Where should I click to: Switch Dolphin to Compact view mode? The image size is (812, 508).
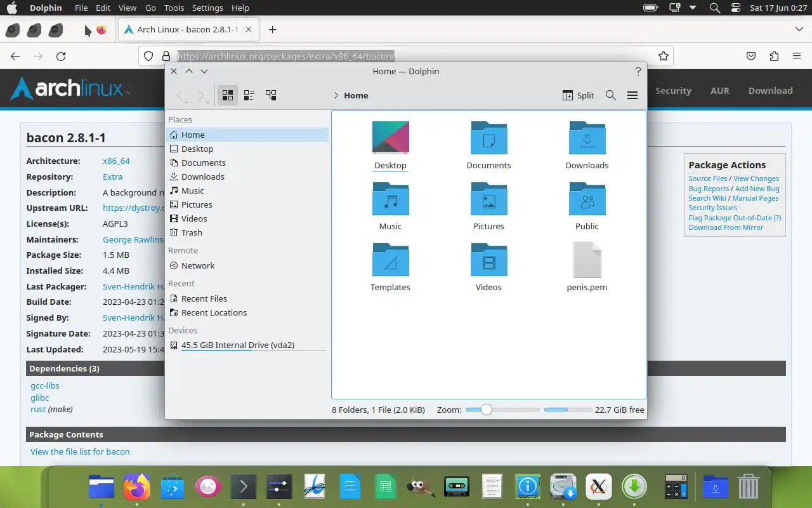click(x=249, y=95)
